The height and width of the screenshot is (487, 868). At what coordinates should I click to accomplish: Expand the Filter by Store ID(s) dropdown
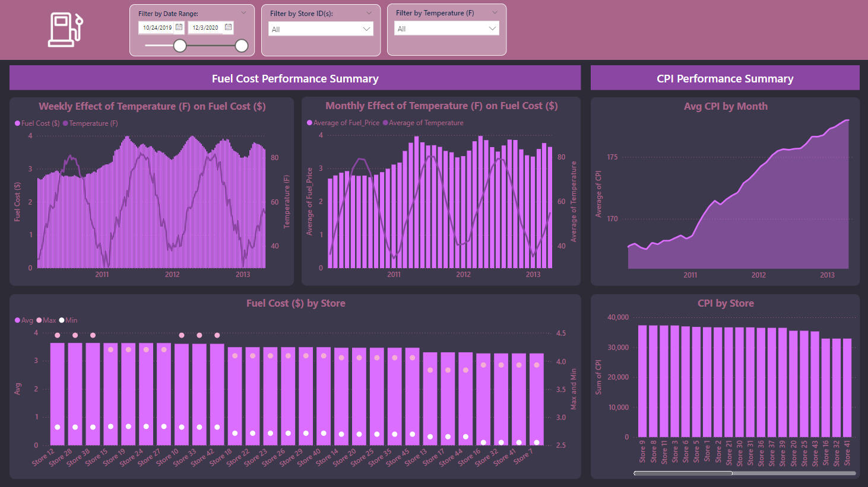click(366, 29)
